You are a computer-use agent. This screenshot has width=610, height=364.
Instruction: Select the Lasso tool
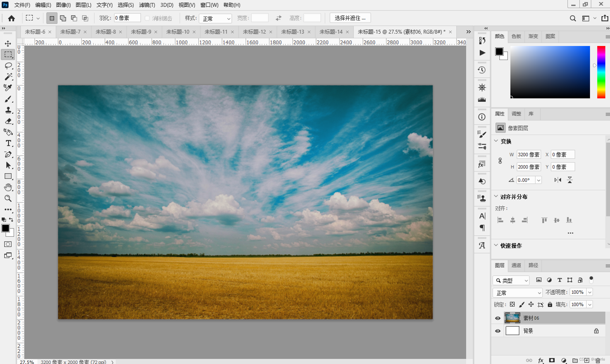(x=8, y=65)
